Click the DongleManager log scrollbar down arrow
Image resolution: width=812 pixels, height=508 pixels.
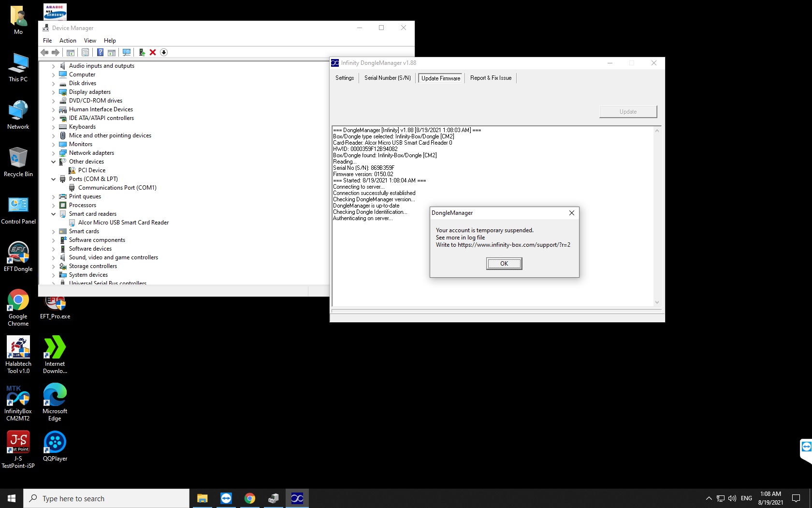point(657,302)
